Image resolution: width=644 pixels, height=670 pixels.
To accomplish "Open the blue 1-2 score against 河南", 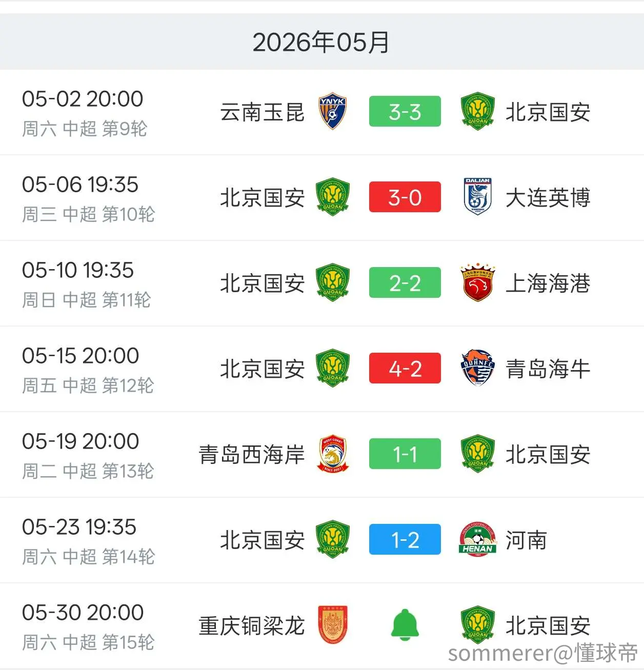I will tap(405, 539).
